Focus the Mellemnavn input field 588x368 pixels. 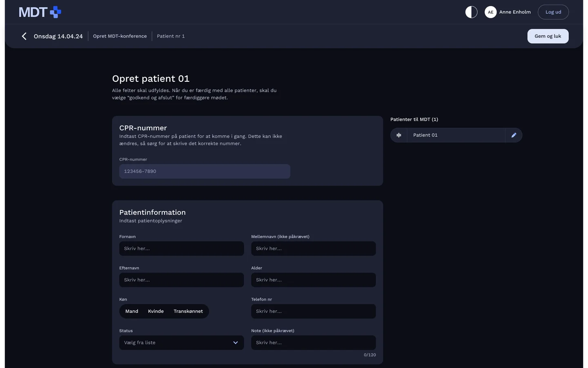click(314, 249)
